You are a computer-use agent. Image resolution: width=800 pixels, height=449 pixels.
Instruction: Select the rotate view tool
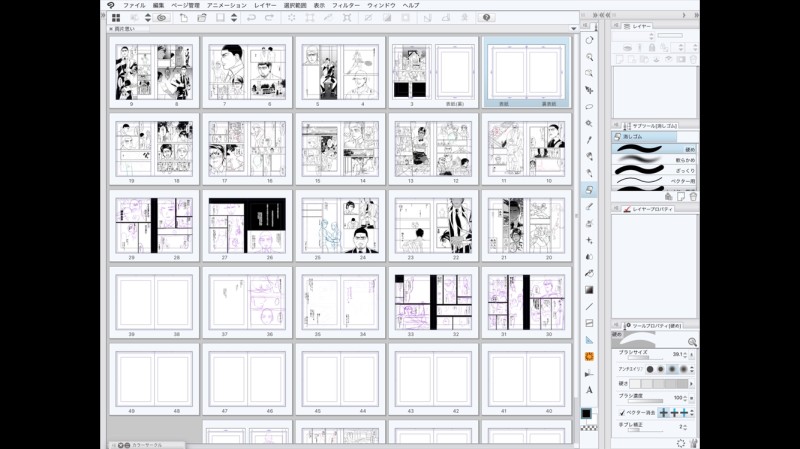click(589, 40)
